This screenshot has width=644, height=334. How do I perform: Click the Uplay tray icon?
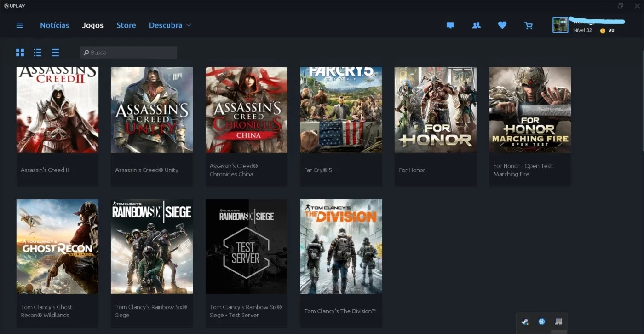click(x=542, y=322)
